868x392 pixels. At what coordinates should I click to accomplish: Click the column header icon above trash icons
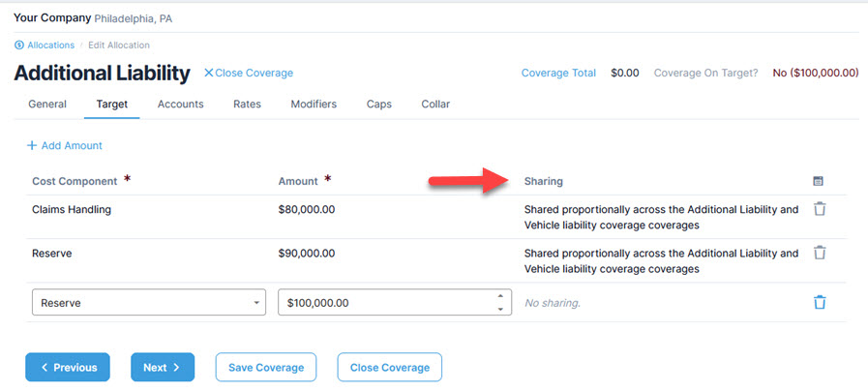point(819,181)
